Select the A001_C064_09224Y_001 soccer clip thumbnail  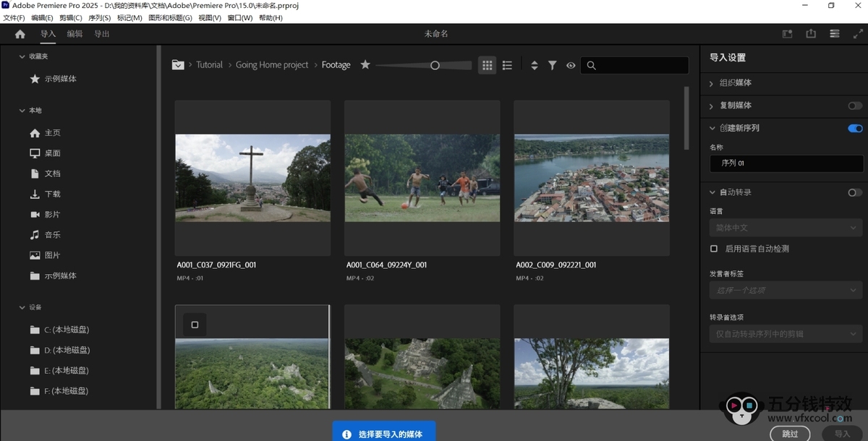422,178
